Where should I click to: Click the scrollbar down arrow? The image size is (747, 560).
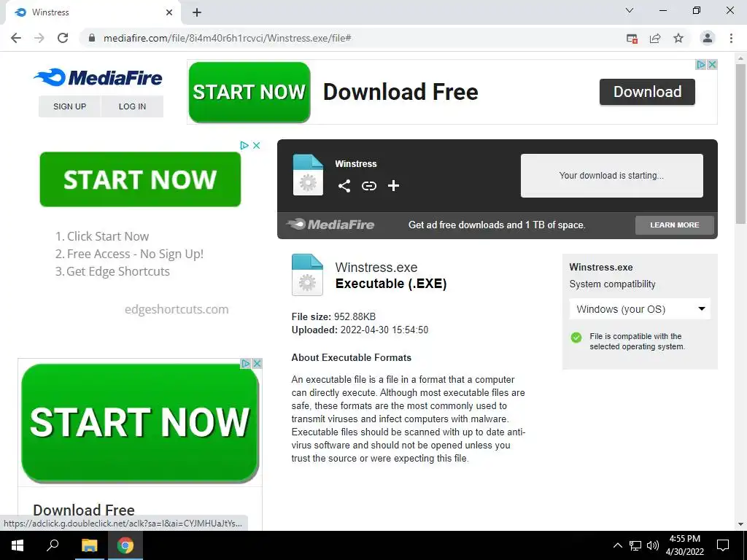pyautogui.click(x=740, y=524)
